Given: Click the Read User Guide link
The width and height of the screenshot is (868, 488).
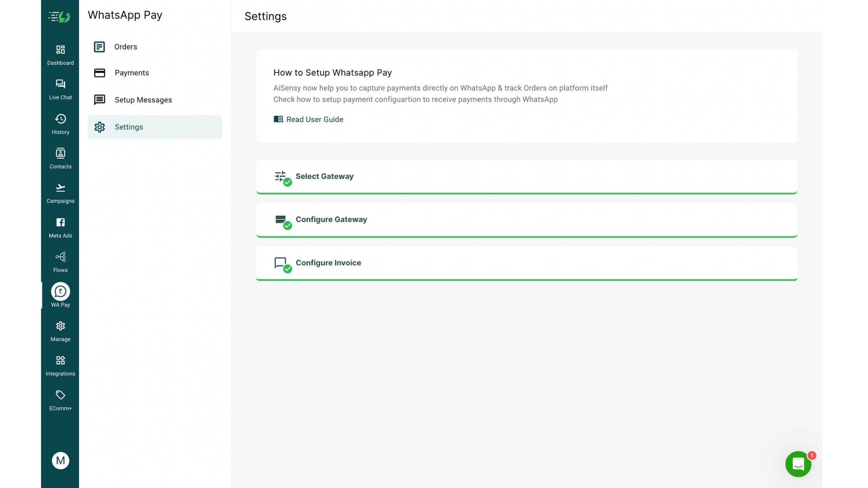Looking at the screenshot, I should click(314, 119).
